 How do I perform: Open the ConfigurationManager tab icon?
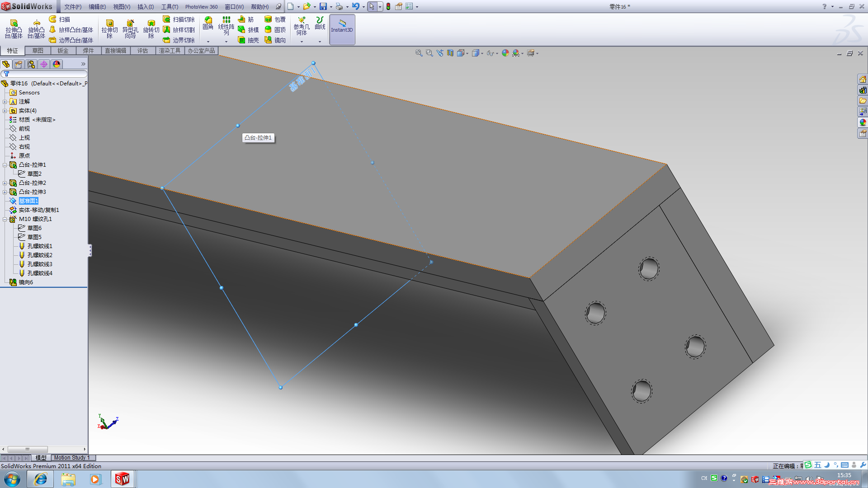(x=31, y=64)
